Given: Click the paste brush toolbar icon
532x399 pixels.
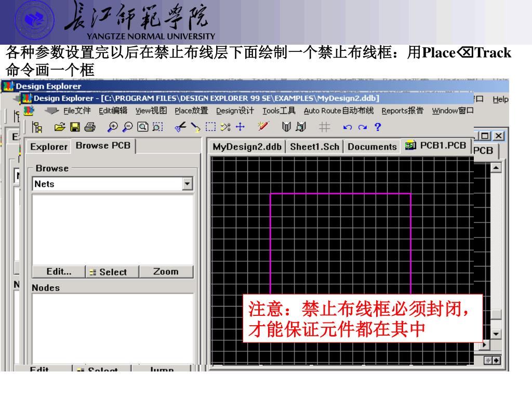Looking at the screenshot, I should pyautogui.click(x=195, y=127).
